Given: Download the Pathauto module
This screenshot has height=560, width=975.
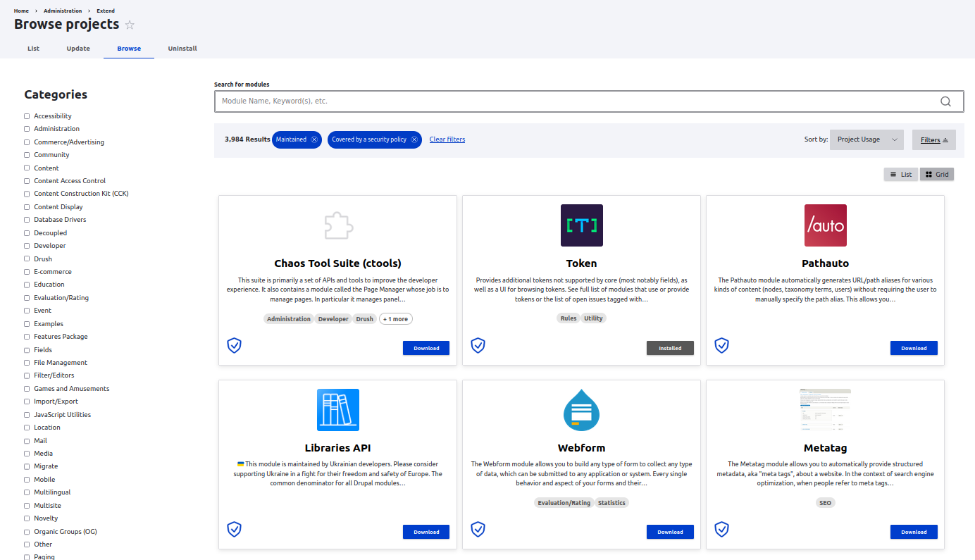Looking at the screenshot, I should pyautogui.click(x=914, y=348).
